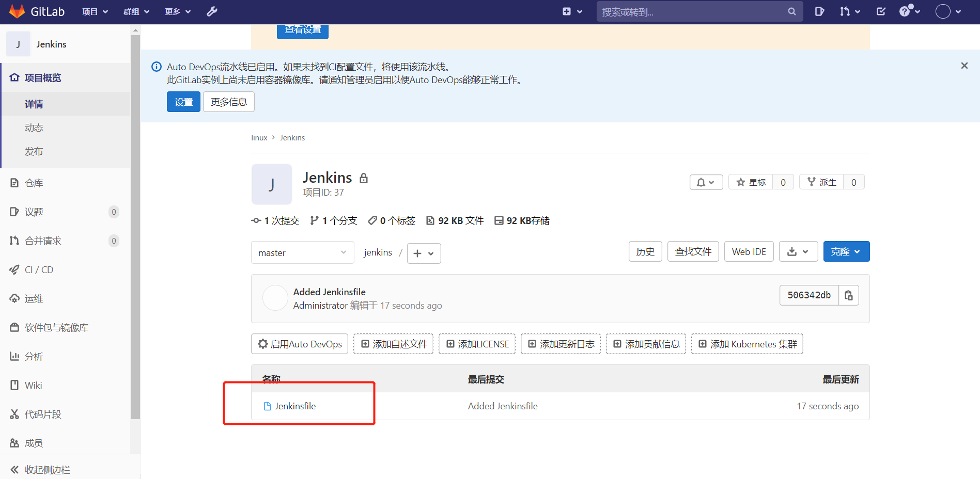Screen dimensions: 980x479
Task: Open the to-do list icon
Action: click(x=881, y=11)
